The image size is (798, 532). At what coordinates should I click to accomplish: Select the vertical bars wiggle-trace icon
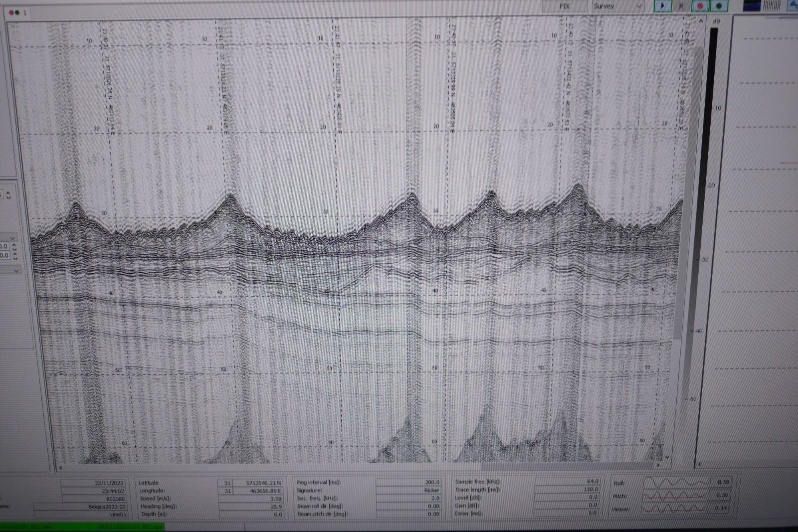pos(771,5)
